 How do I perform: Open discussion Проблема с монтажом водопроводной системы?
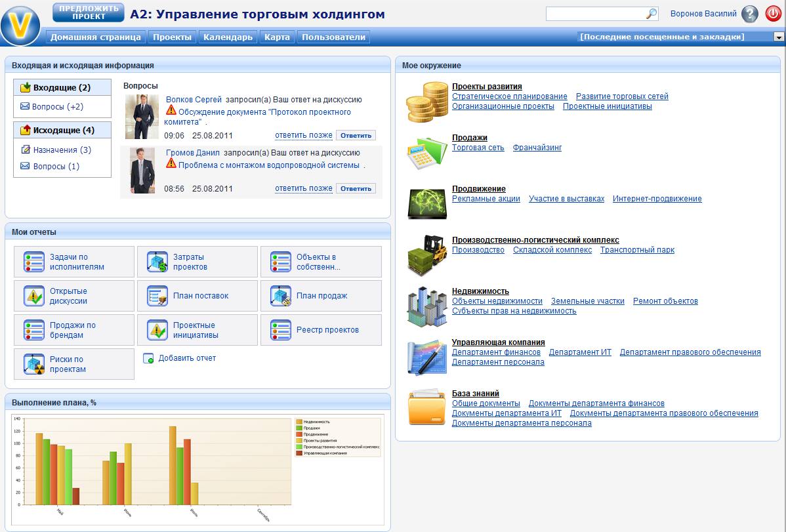tap(269, 165)
